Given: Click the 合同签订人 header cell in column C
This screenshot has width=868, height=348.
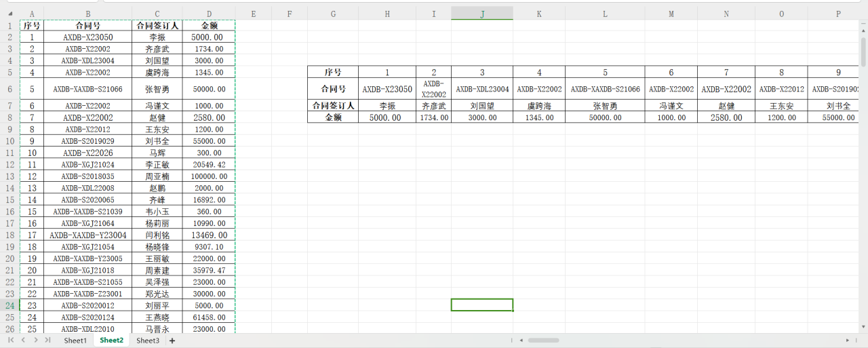Looking at the screenshot, I should point(157,26).
